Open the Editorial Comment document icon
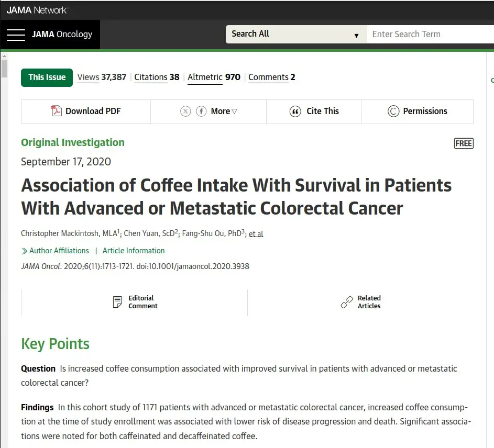The image size is (494, 448). (118, 302)
